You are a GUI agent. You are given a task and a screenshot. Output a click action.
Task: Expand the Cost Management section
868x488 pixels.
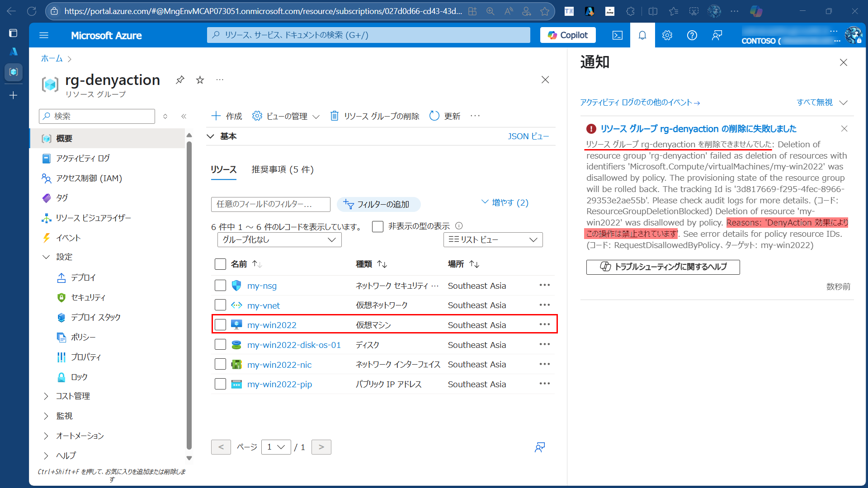73,396
